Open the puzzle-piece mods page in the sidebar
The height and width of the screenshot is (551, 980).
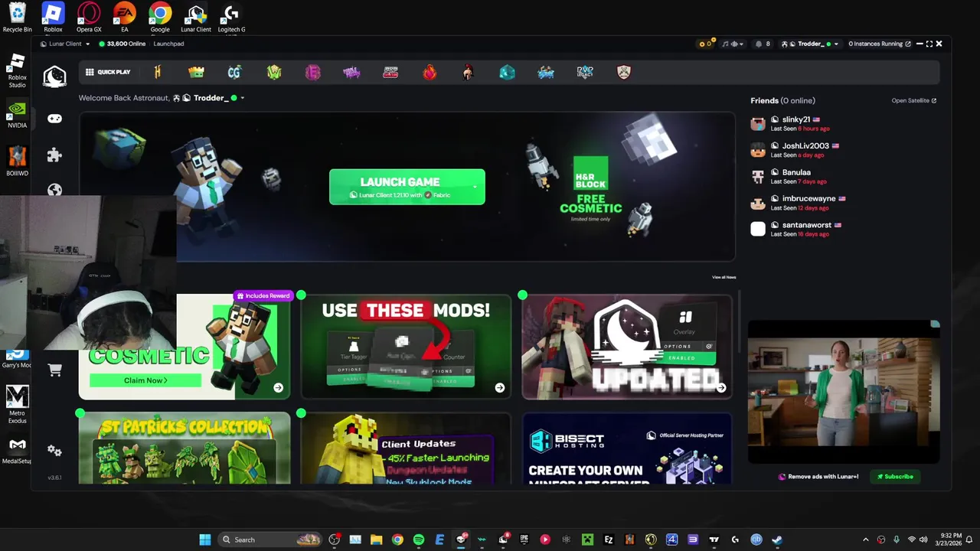pos(54,155)
